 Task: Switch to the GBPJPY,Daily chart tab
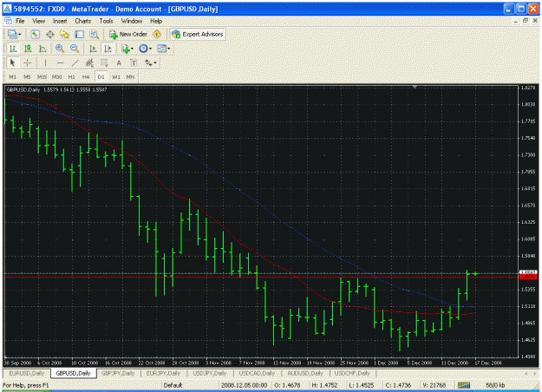pyautogui.click(x=118, y=373)
